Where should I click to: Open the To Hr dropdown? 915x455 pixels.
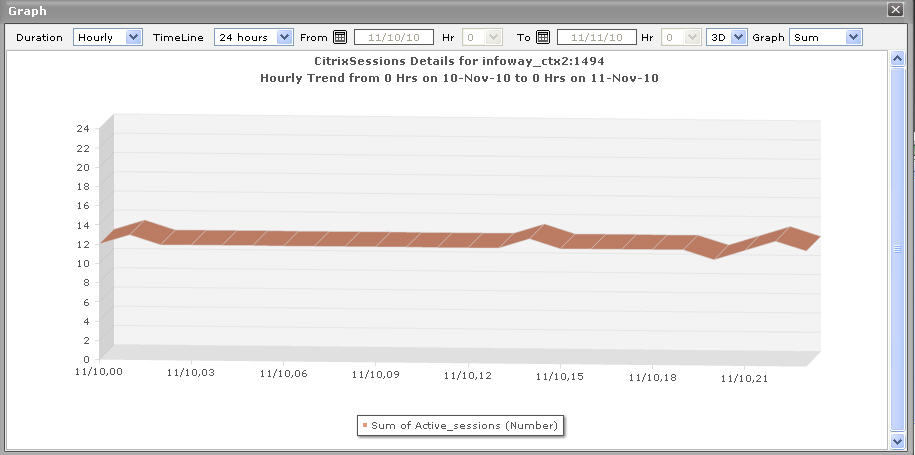coord(681,37)
